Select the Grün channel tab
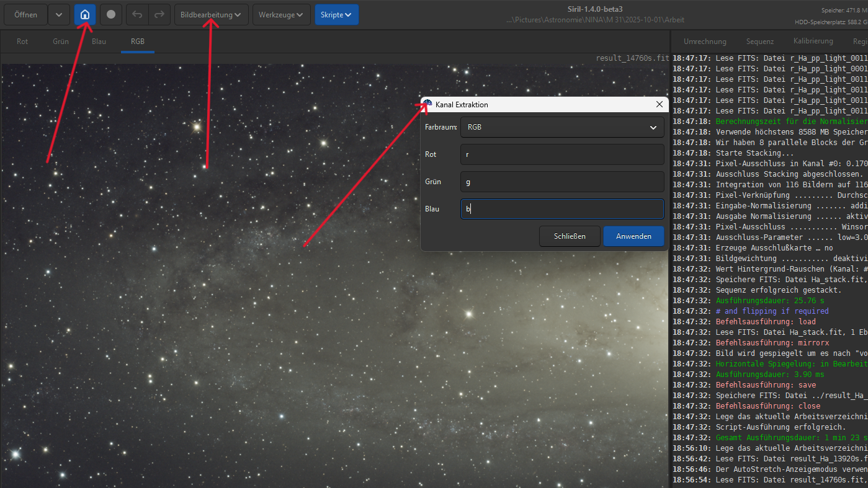The width and height of the screenshot is (868, 488). [61, 42]
